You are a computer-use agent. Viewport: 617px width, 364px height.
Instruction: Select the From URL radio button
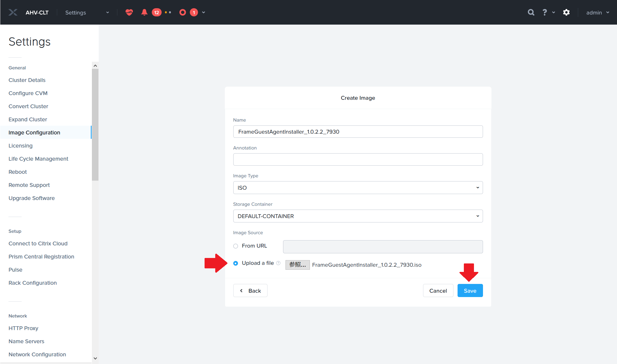235,246
